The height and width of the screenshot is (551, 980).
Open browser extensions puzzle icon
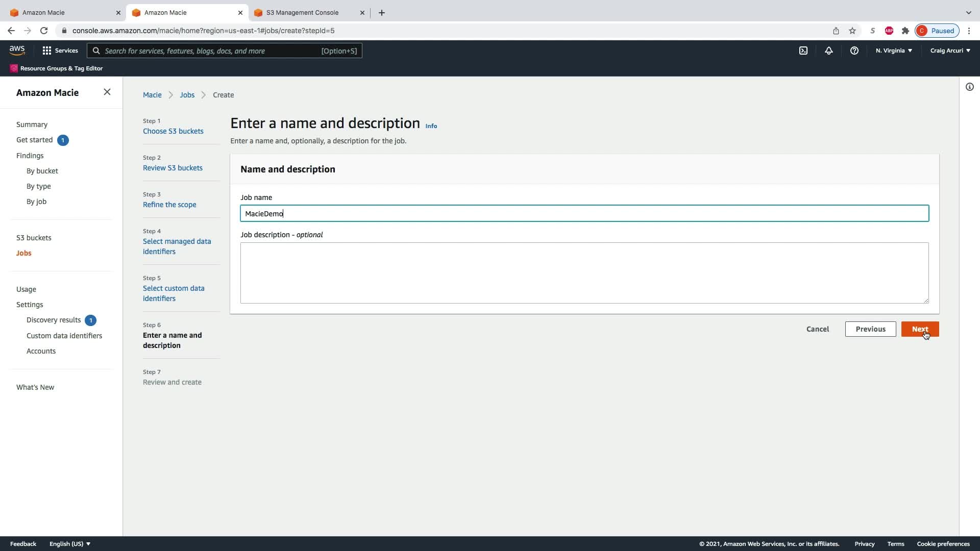click(x=905, y=31)
